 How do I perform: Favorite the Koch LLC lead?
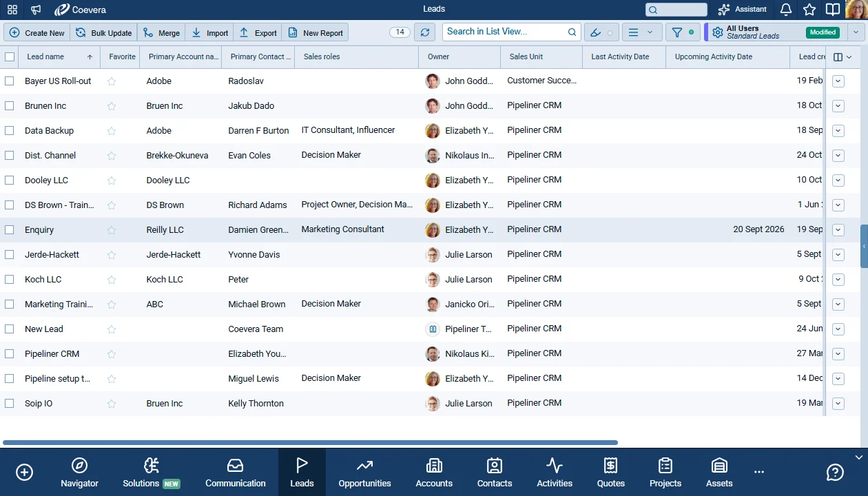112,280
